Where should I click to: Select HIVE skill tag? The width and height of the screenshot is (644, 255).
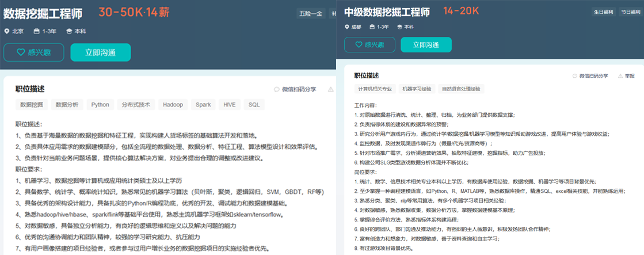click(230, 105)
